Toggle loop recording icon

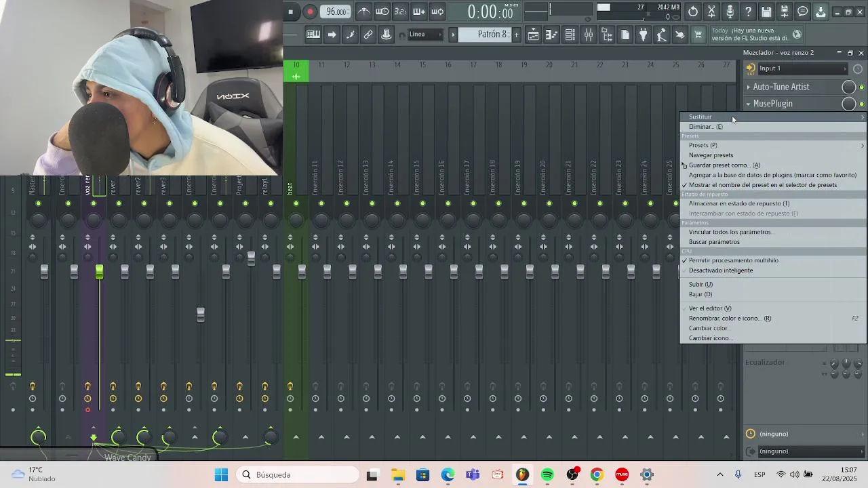(437, 12)
